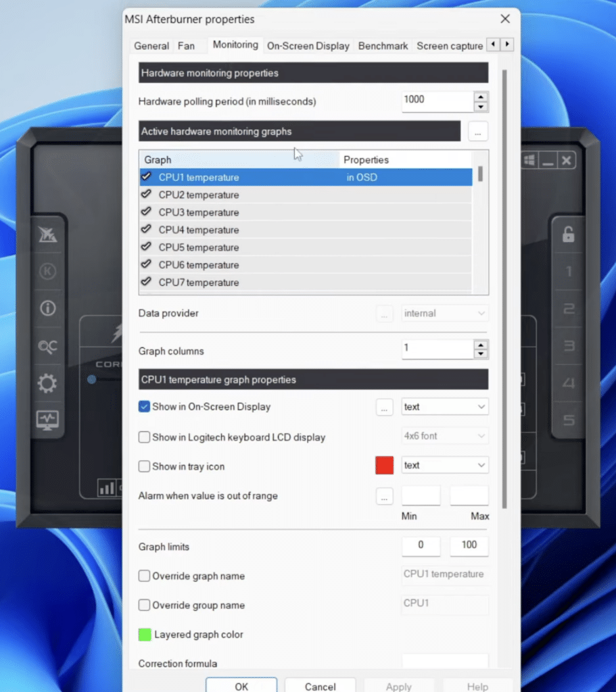Change the green Layered graph color swatch
This screenshot has width=616, height=692.
(x=145, y=635)
